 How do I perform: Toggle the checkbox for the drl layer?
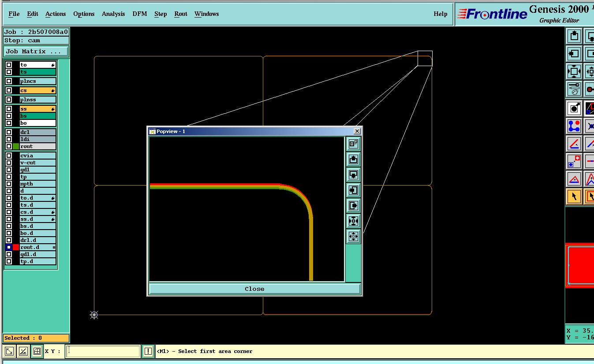pyautogui.click(x=9, y=132)
